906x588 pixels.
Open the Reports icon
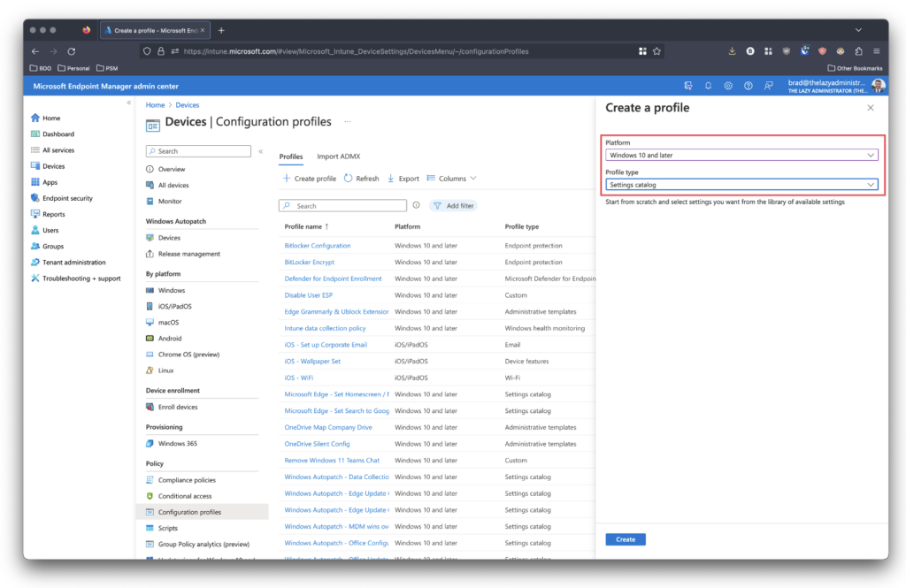tap(35, 214)
